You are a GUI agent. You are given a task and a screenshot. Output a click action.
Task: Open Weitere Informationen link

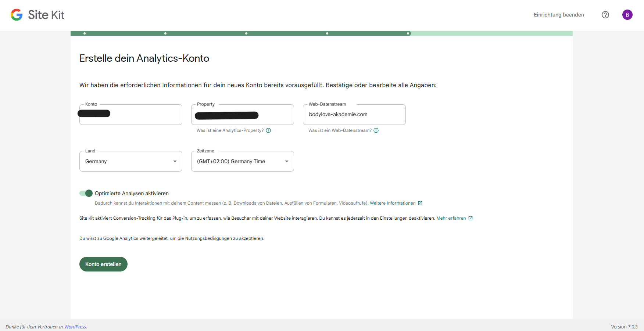[393, 203]
